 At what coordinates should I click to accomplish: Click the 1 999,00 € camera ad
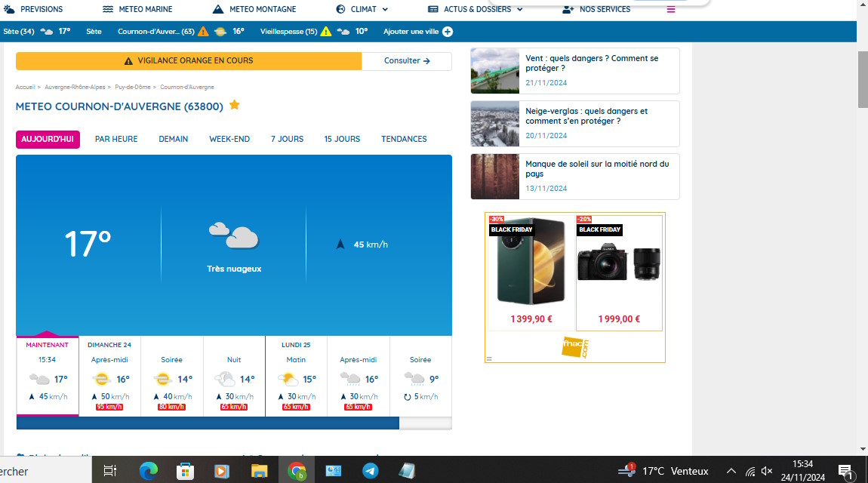[x=619, y=272]
